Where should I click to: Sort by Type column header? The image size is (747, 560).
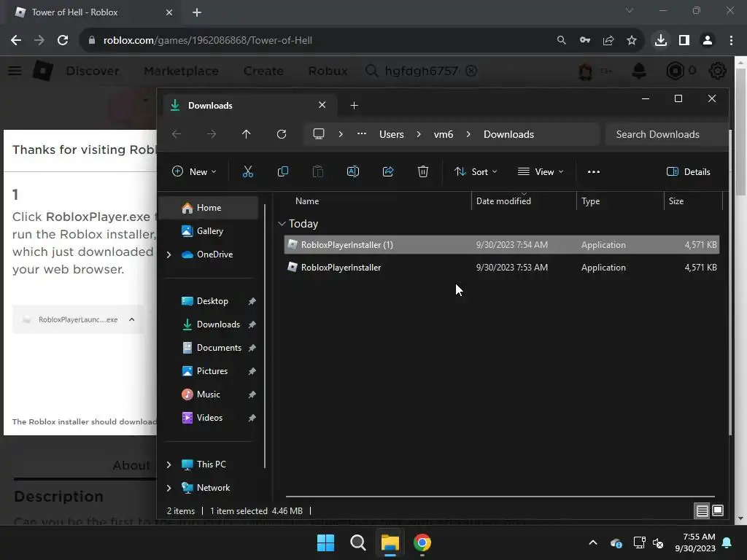(x=591, y=201)
